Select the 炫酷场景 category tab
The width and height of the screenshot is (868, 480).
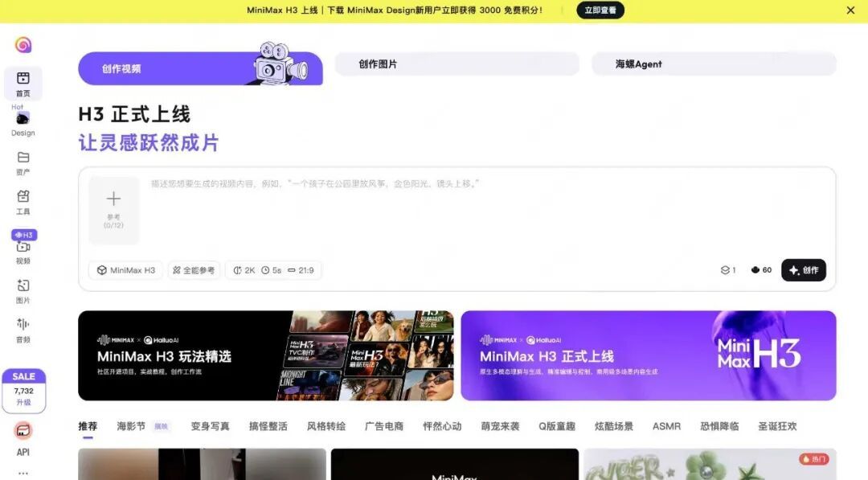tap(614, 426)
